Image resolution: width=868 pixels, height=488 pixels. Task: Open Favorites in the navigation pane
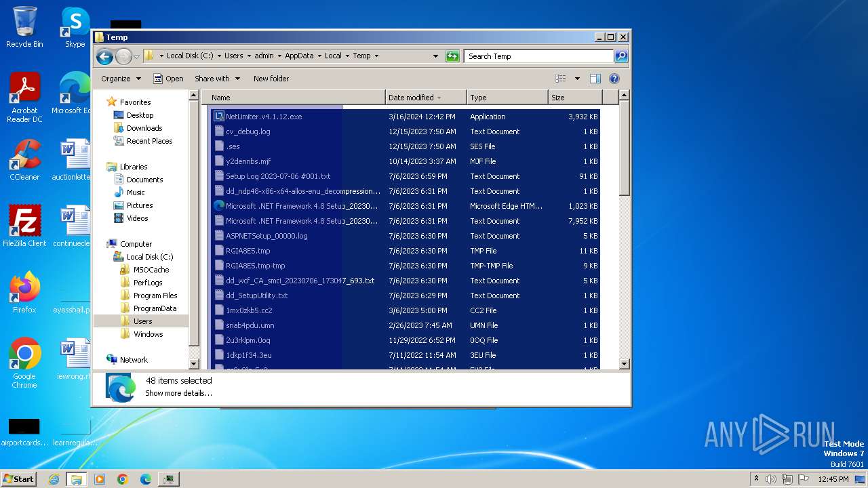point(135,102)
